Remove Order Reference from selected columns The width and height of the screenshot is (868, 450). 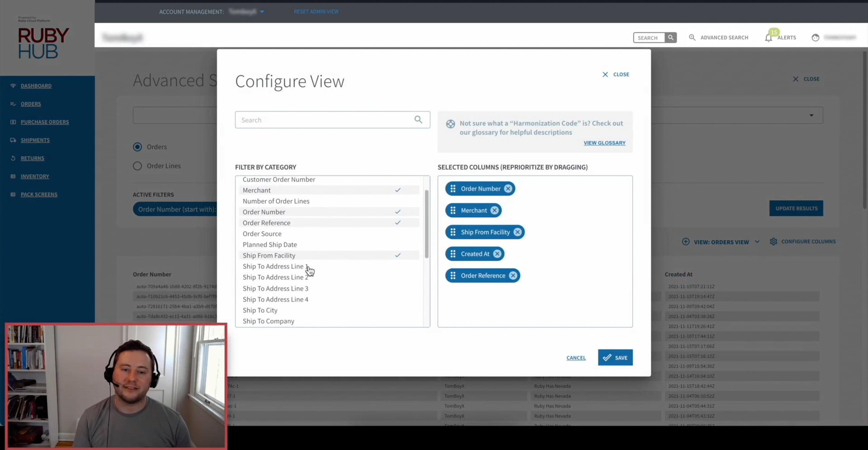(513, 276)
